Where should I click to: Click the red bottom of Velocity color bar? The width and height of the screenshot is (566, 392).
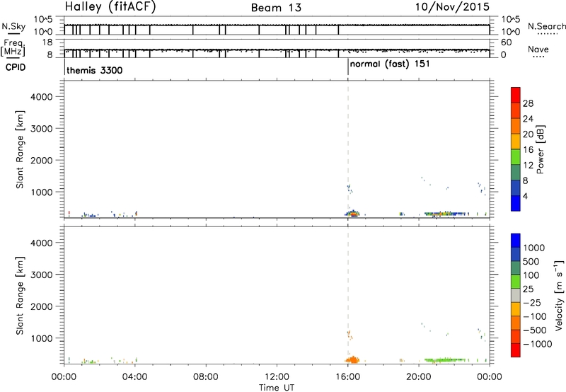516,350
